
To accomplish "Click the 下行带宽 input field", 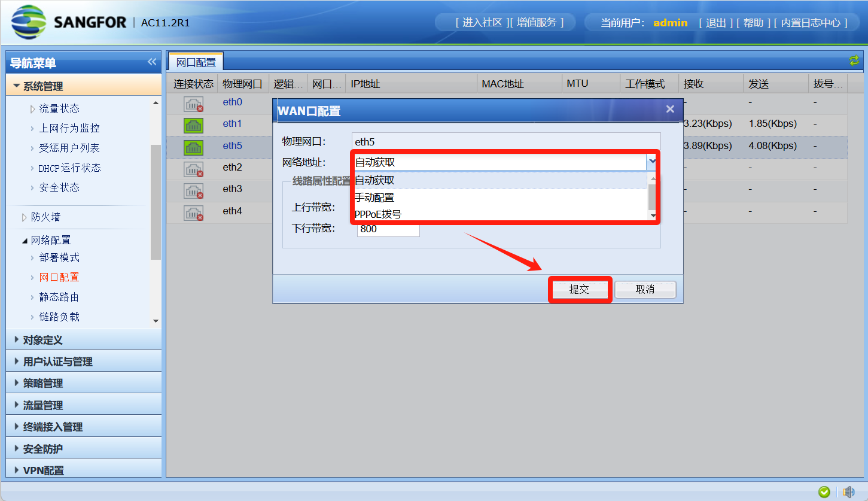I will click(x=388, y=229).
